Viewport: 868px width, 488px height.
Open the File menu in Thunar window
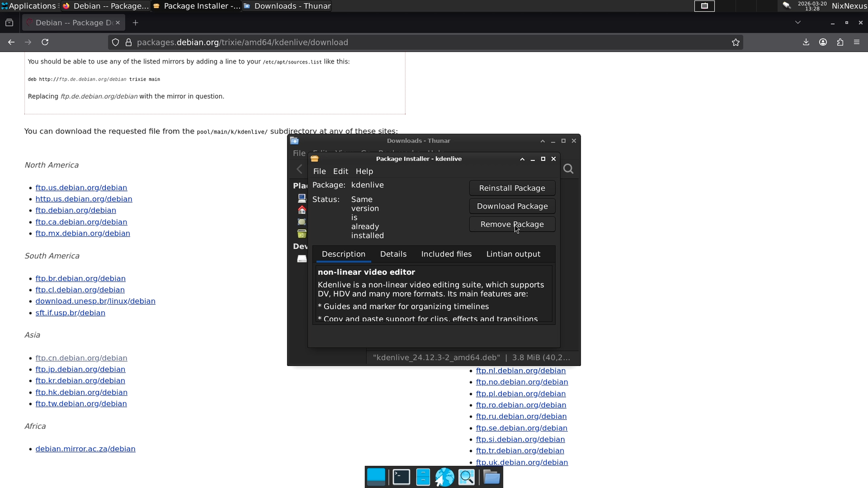click(299, 153)
